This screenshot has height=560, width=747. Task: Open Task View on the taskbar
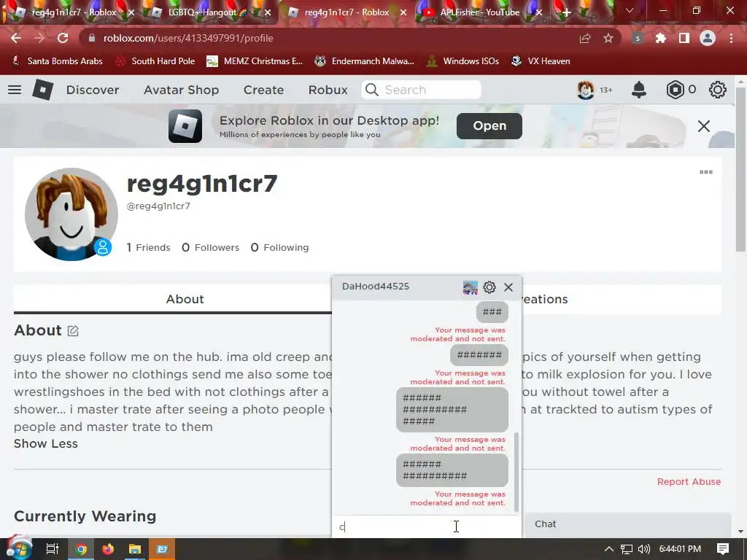pyautogui.click(x=53, y=549)
